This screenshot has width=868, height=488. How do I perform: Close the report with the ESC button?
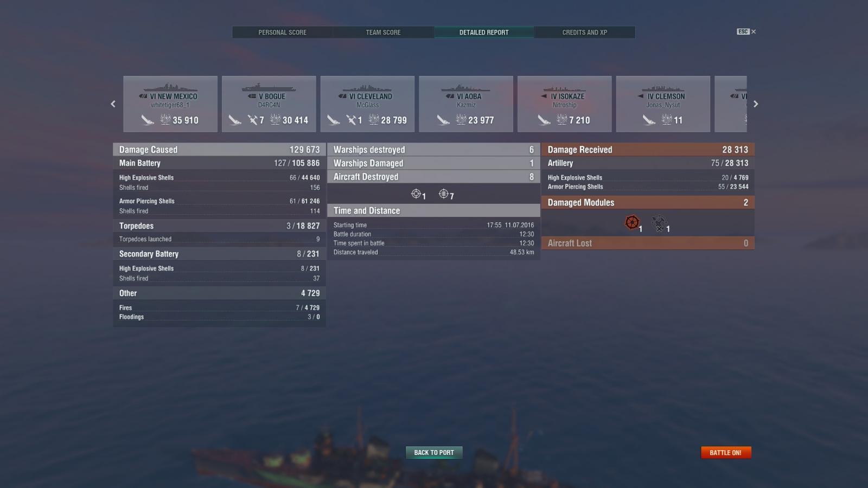(746, 31)
